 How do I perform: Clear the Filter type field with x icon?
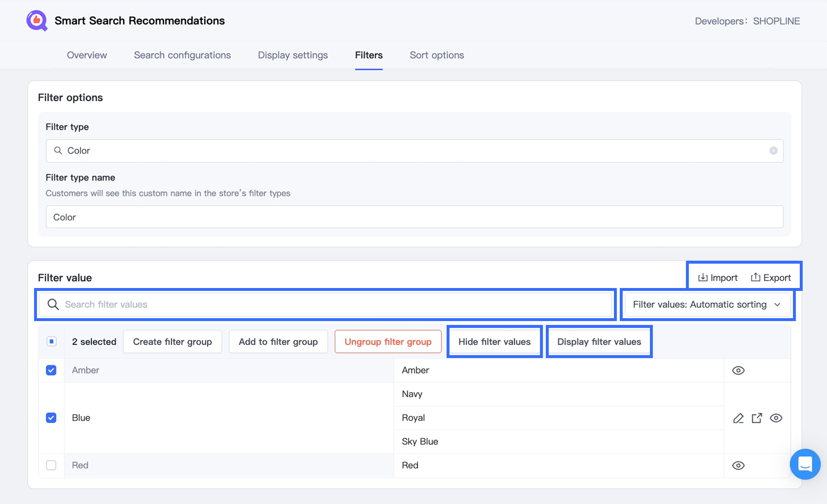point(773,151)
